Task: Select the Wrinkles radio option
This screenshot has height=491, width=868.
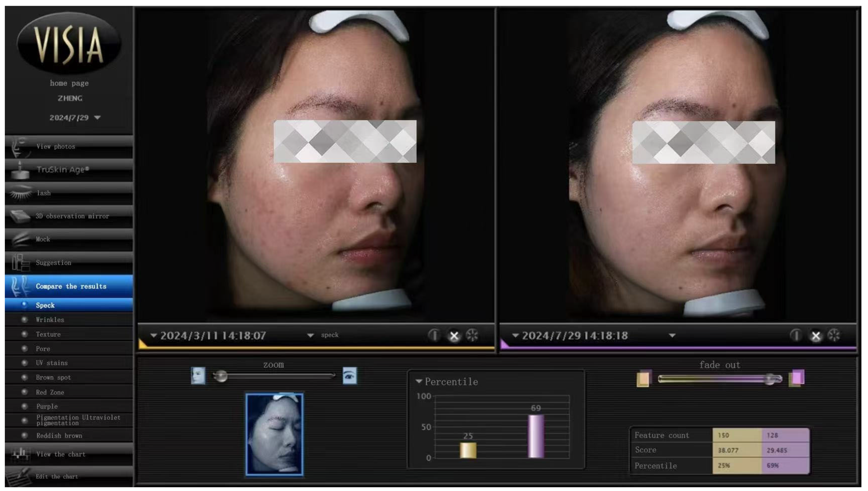Action: pyautogui.click(x=24, y=319)
